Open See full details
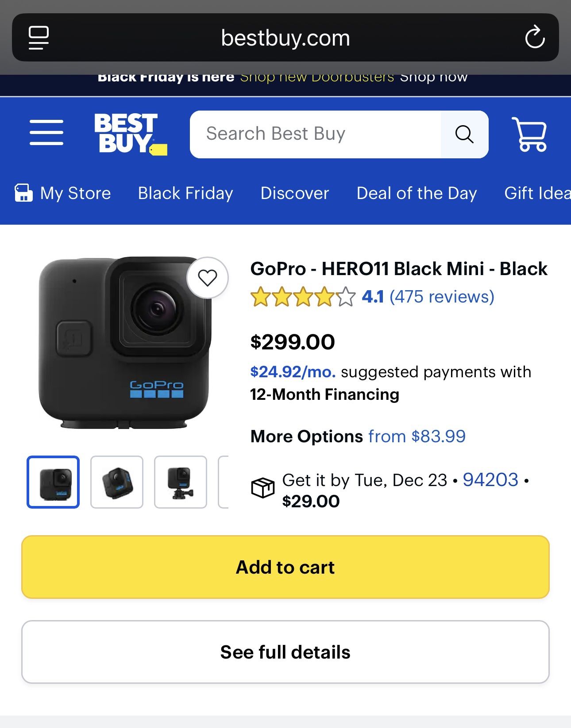The height and width of the screenshot is (728, 571). click(285, 651)
